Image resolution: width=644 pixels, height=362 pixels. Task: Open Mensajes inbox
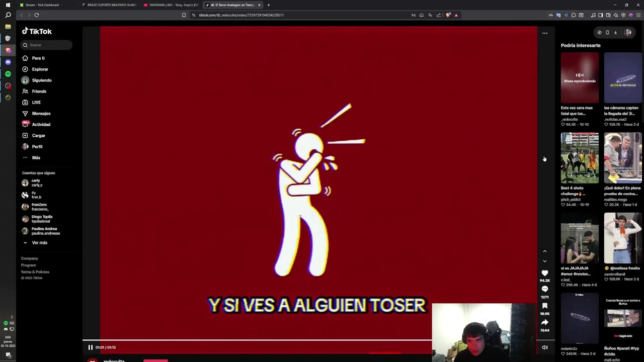tap(36, 114)
